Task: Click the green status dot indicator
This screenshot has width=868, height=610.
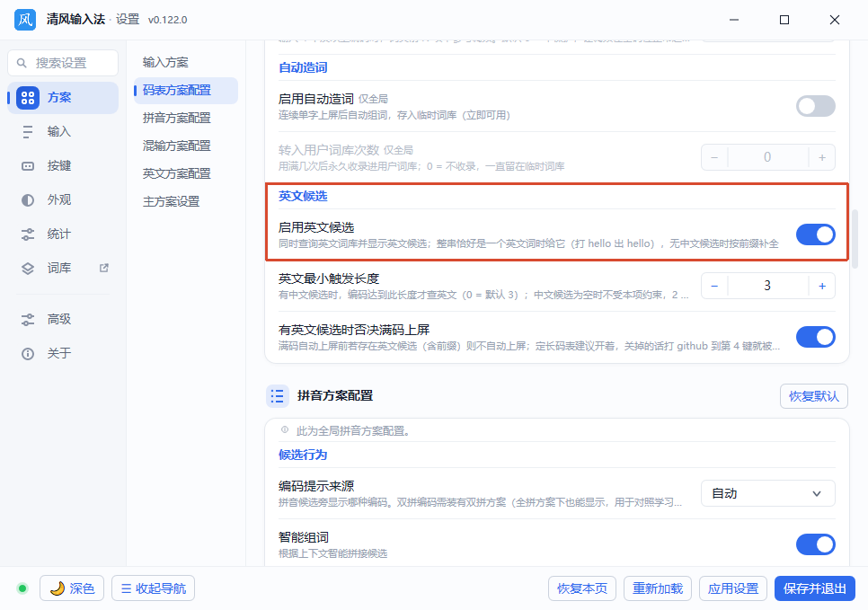Action: 22,588
